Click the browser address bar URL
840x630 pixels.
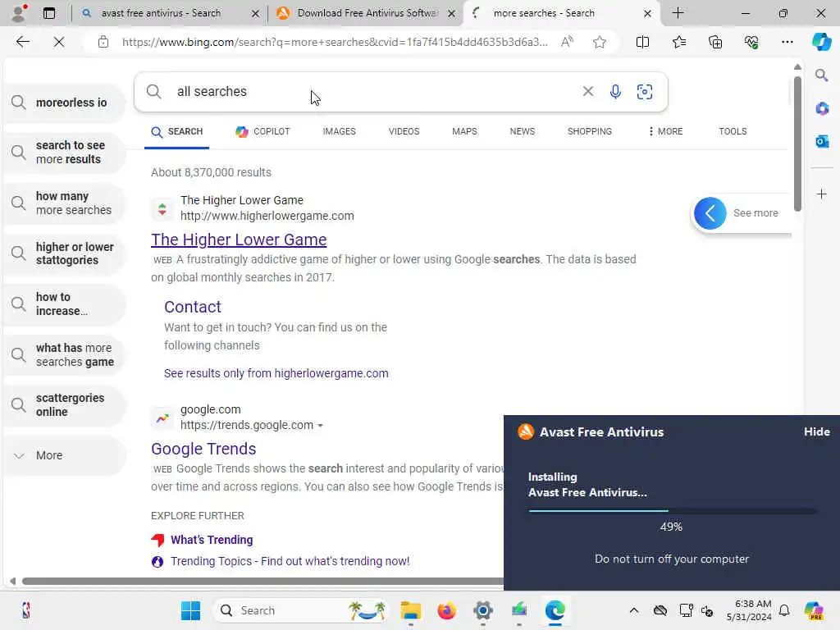pyautogui.click(x=335, y=42)
